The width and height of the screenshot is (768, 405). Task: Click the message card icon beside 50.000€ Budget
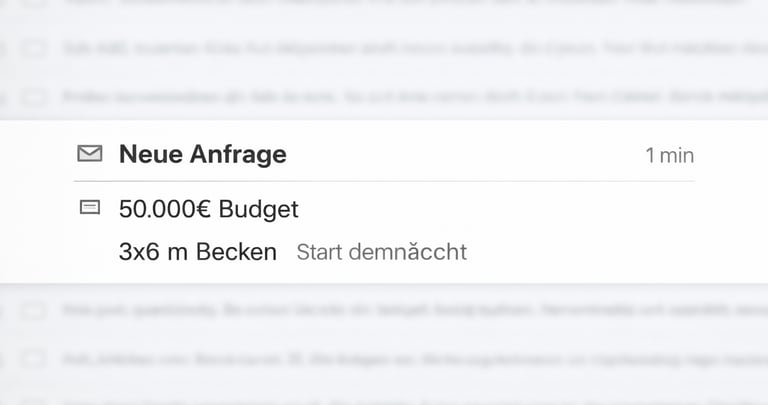[90, 208]
